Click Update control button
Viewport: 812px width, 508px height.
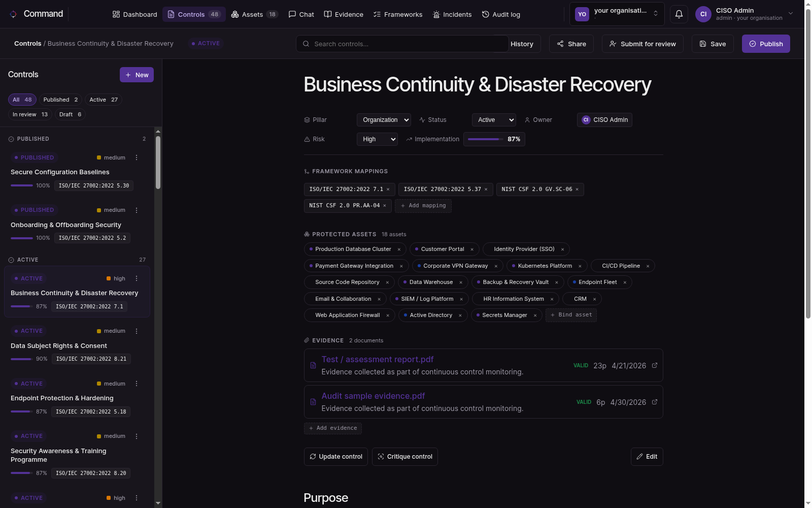click(x=336, y=457)
